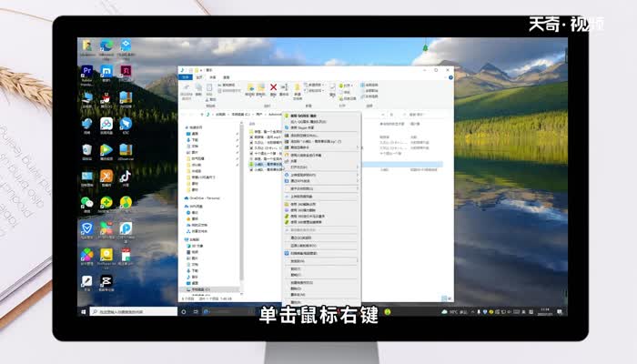The height and width of the screenshot is (364, 637).
Task: Click the Rename icon in Explorer ribbon
Action: coord(284,87)
